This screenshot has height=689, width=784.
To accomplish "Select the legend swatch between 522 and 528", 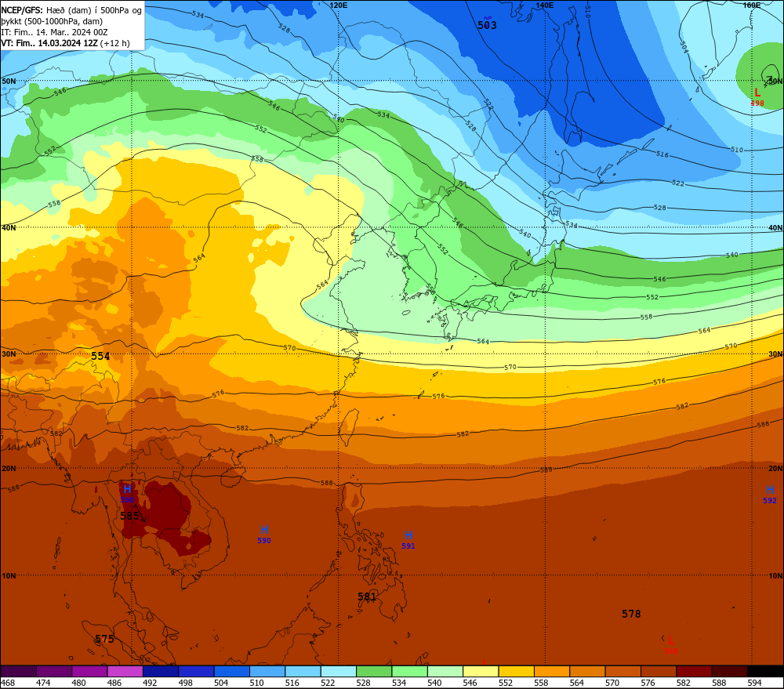I will (x=338, y=671).
